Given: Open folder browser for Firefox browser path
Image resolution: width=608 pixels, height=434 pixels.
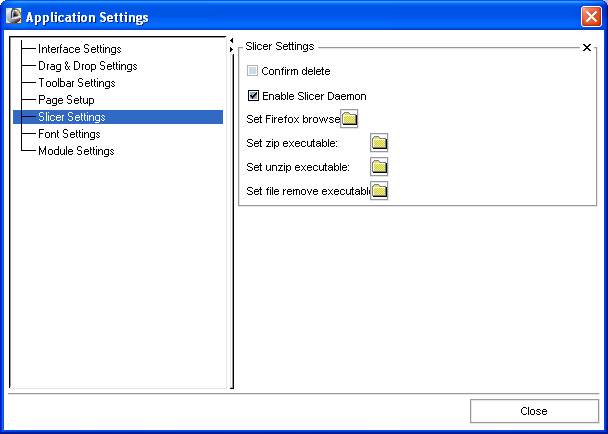Looking at the screenshot, I should (349, 119).
